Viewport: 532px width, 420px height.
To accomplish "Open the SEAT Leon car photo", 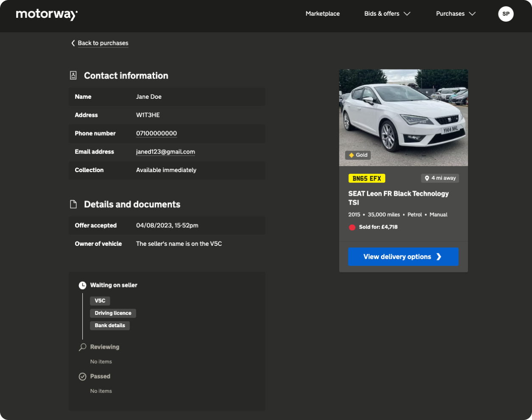I will point(403,117).
